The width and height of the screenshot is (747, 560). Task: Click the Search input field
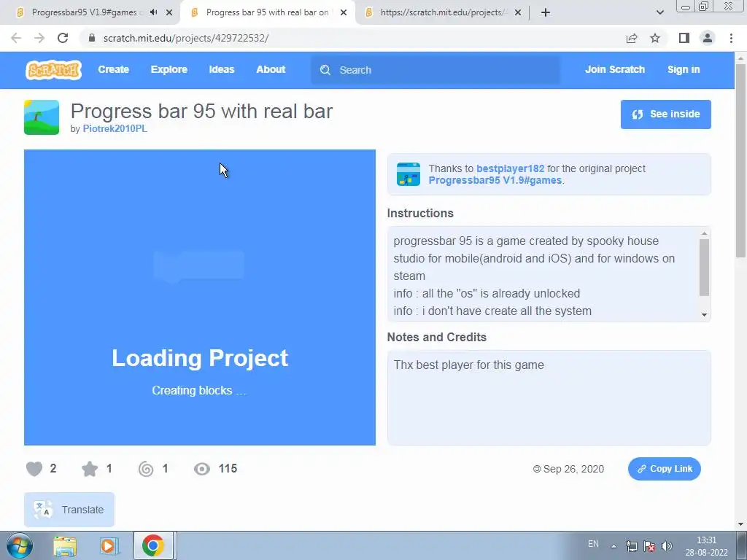coord(436,70)
